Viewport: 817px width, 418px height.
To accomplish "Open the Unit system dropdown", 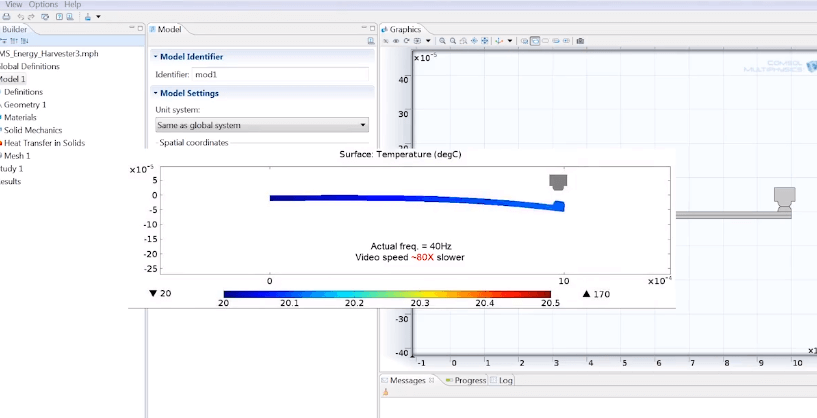I will pos(261,125).
